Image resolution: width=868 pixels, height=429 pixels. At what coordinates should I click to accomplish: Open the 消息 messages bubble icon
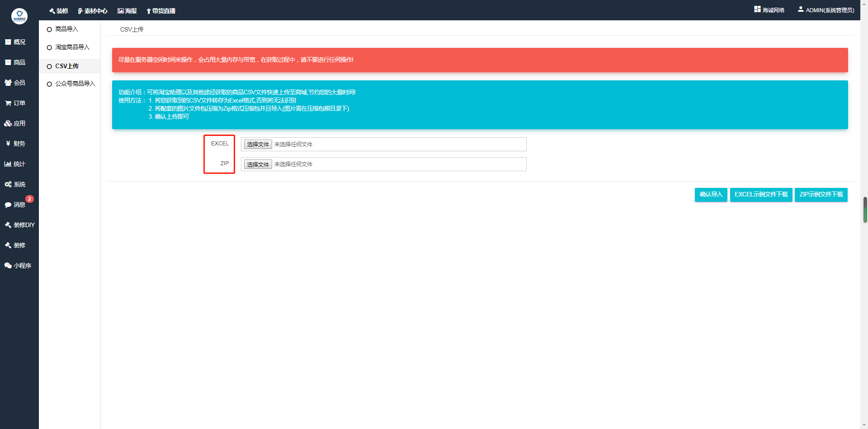(8, 205)
